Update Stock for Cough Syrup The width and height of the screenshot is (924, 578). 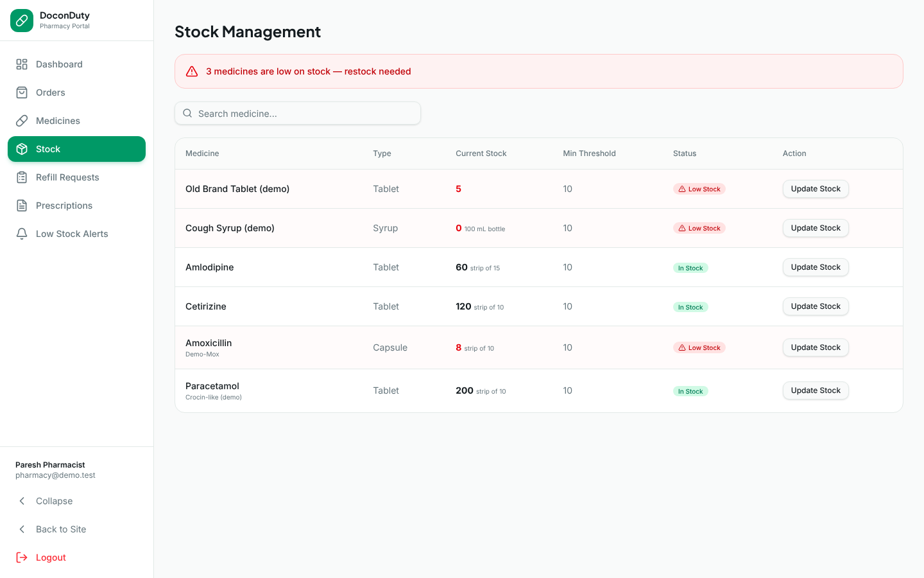(816, 228)
